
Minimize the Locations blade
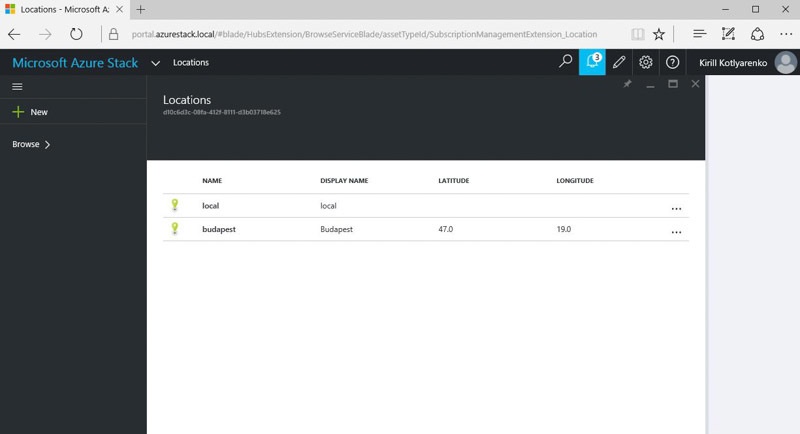coord(650,85)
